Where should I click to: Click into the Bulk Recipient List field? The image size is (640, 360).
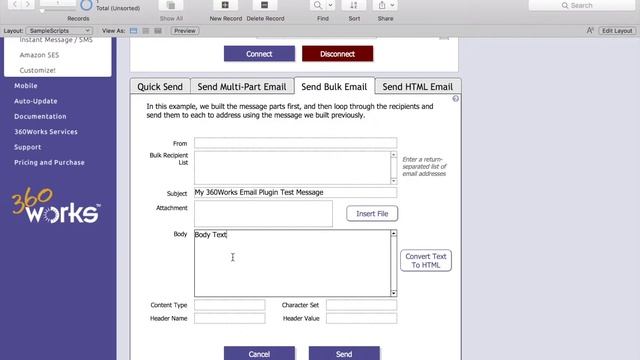[x=292, y=168]
